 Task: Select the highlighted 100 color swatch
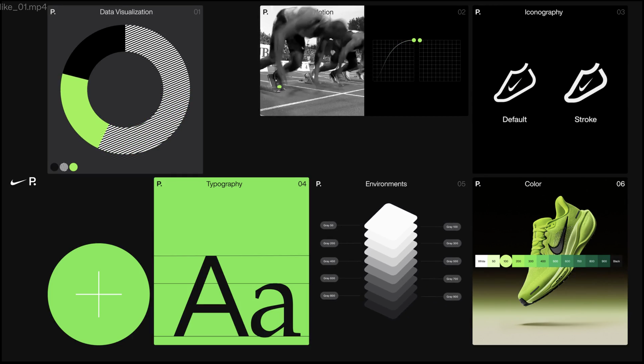506,261
